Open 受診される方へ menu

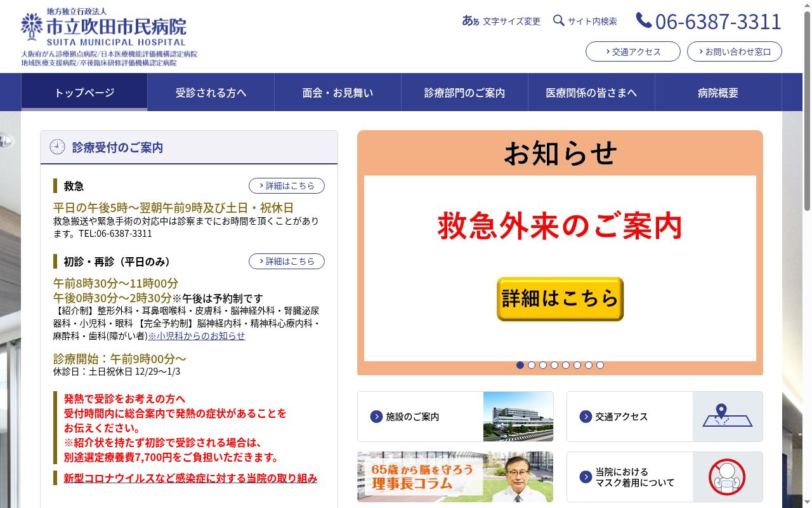(x=211, y=92)
